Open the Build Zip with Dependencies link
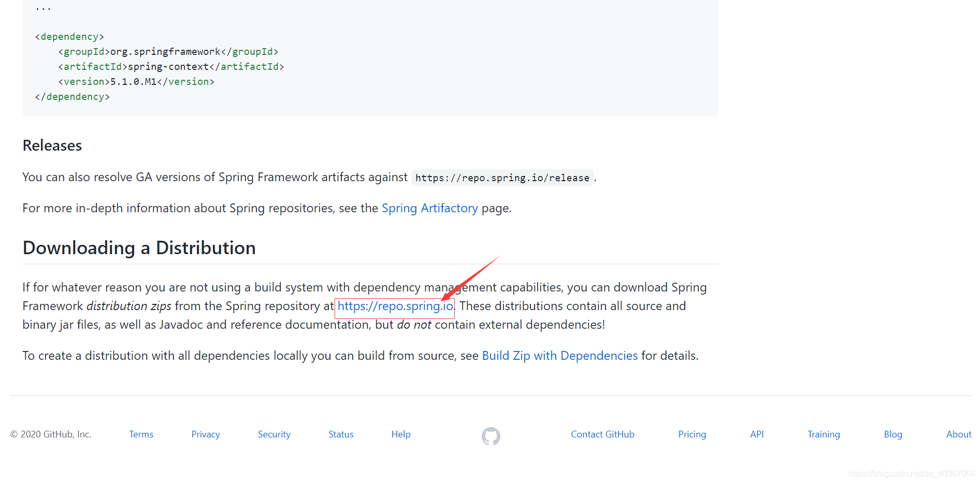This screenshot has width=980, height=483. tap(559, 356)
